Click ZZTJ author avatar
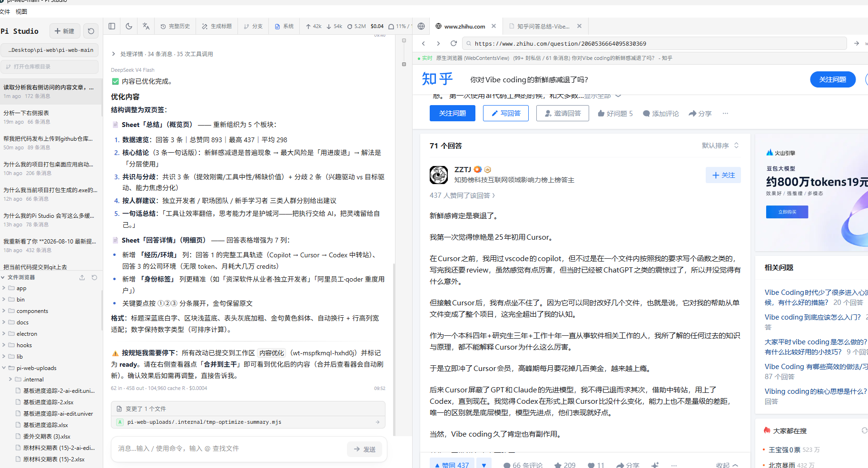Image resolution: width=868 pixels, height=468 pixels. coord(439,175)
